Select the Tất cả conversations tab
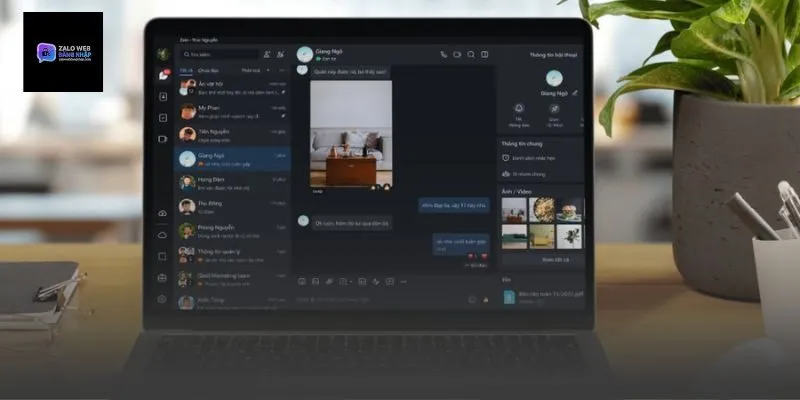 tap(185, 70)
